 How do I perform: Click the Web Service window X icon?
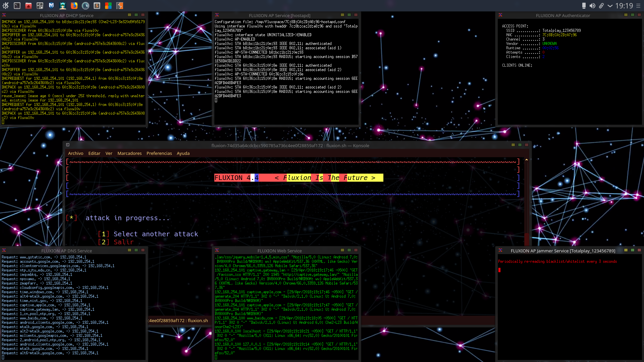coord(217,250)
